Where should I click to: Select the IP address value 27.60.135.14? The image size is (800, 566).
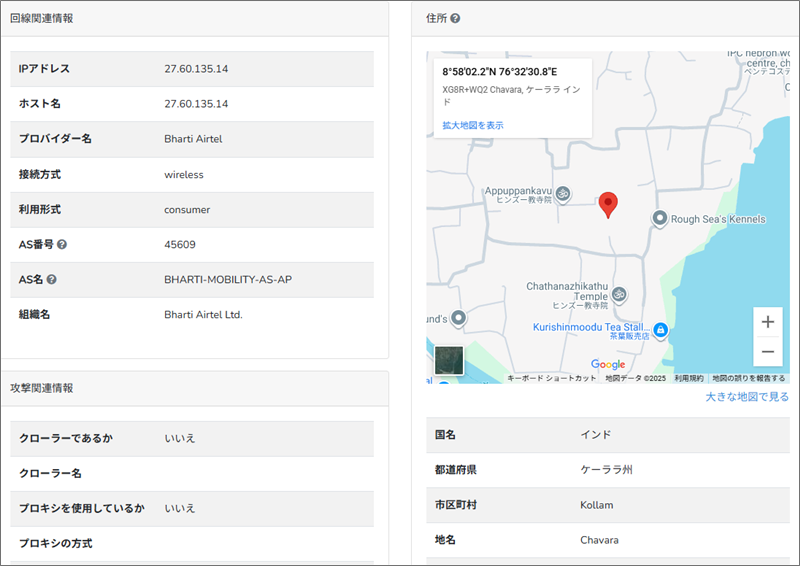[196, 69]
